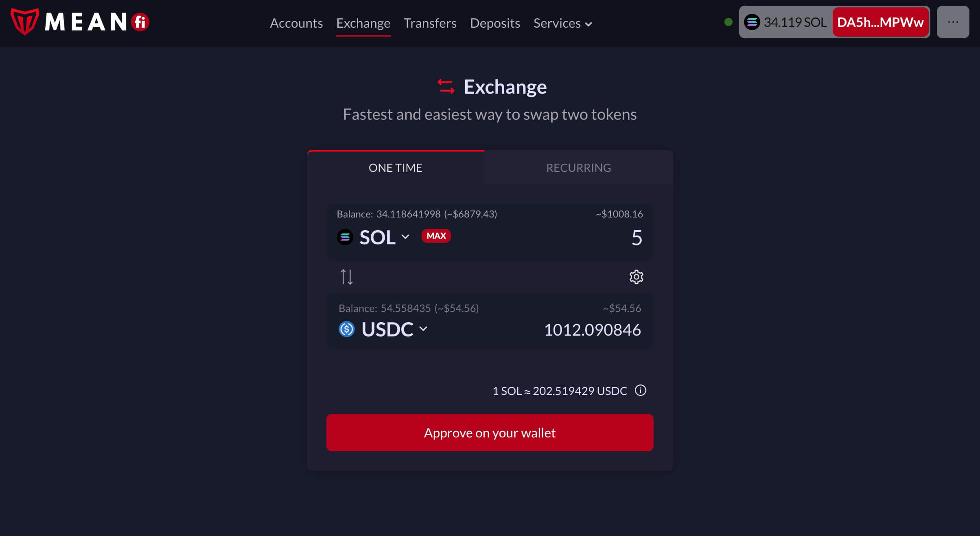Flip tokens with the up-down arrows icon
This screenshot has width=980, height=536.
pos(347,277)
